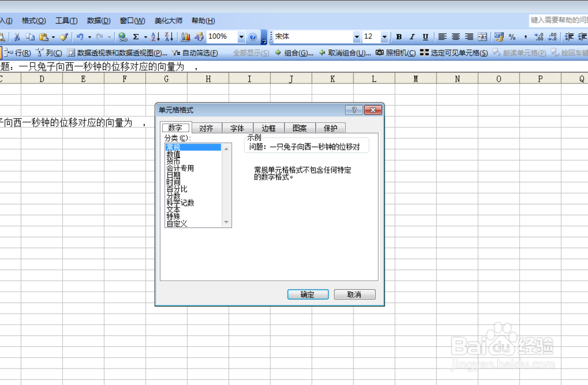Viewport: 588px width, 385px height.
Task: Select the Format Painter brush icon
Action: click(64, 37)
